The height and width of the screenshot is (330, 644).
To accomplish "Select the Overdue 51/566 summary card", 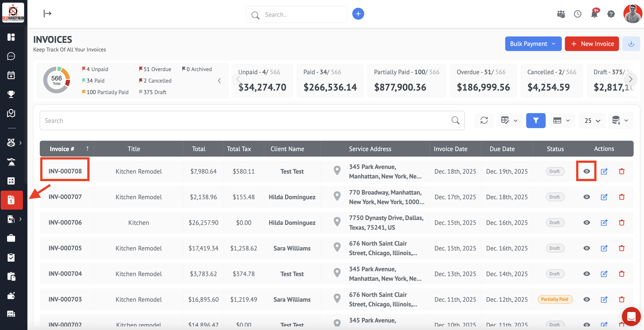I will pos(483,80).
